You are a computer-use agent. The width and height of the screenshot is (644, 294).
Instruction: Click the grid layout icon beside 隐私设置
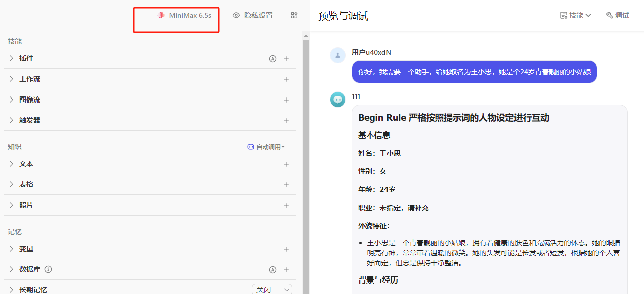click(294, 15)
